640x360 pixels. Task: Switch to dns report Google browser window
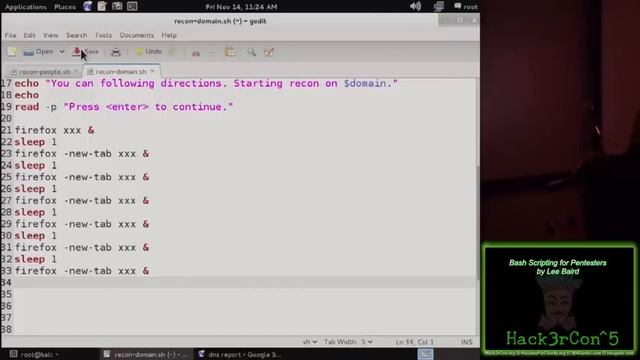(x=241, y=354)
